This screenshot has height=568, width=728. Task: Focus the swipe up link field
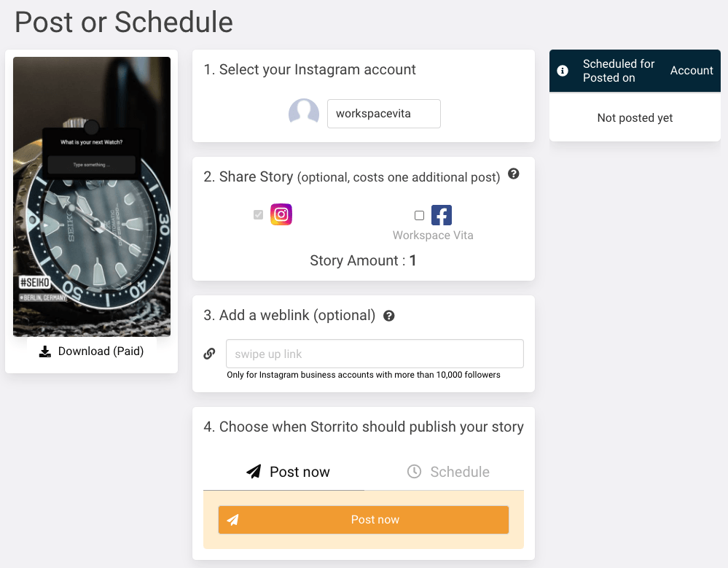(375, 354)
